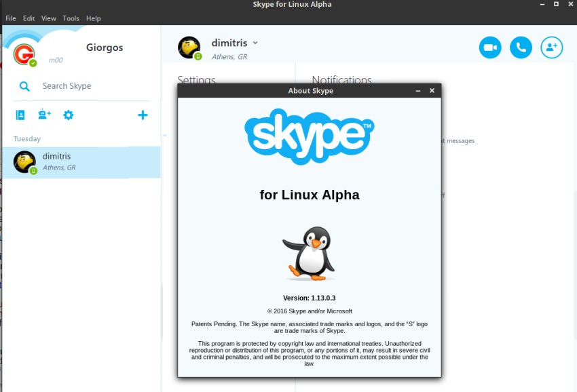Viewport: 577px width, 392px height.
Task: Minimize the About Skype dialog
Action: pyautogui.click(x=417, y=91)
